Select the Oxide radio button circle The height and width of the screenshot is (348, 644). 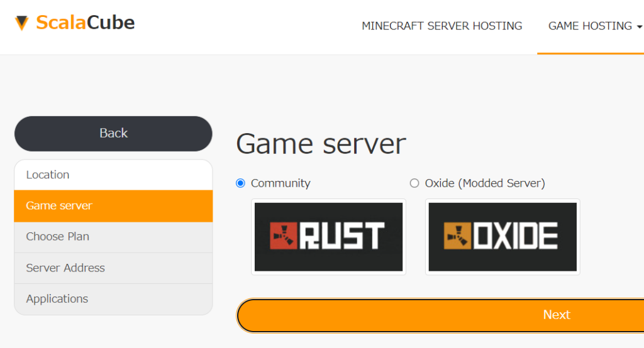tap(414, 183)
